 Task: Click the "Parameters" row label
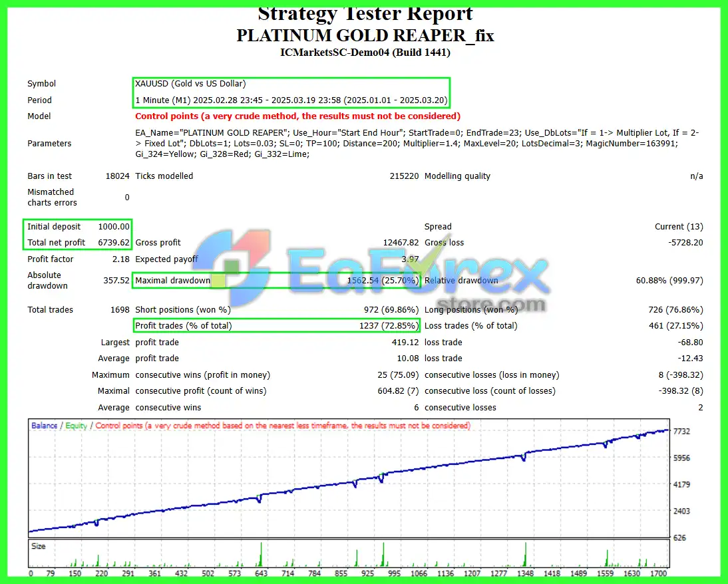click(x=49, y=144)
